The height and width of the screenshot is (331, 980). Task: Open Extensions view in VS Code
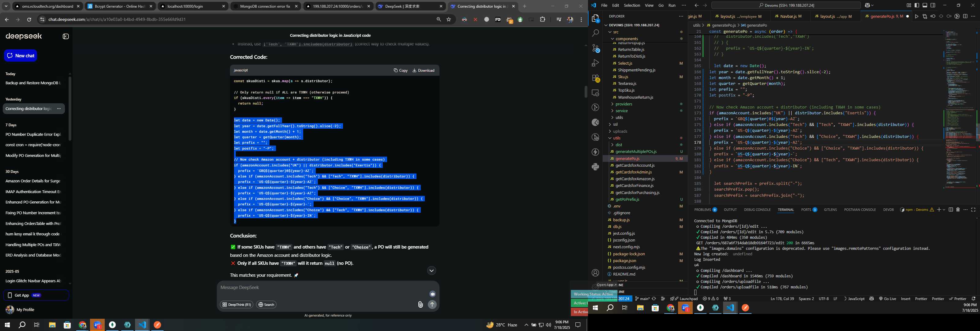tap(595, 78)
